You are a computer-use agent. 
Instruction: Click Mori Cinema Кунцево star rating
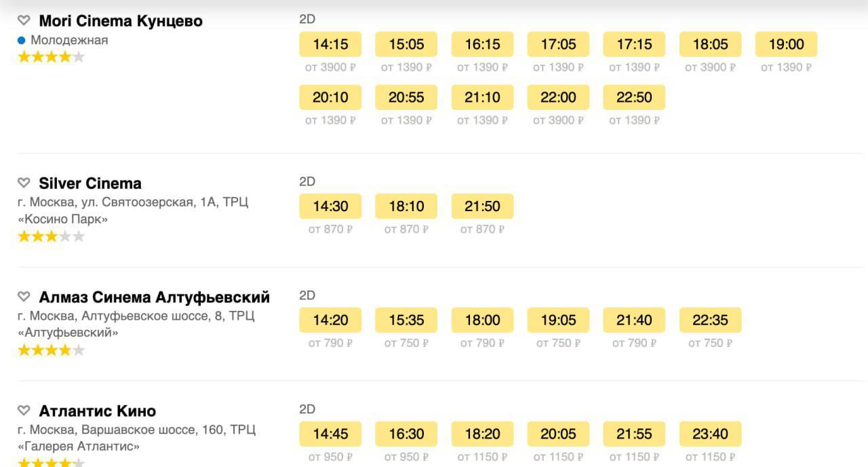tap(51, 57)
